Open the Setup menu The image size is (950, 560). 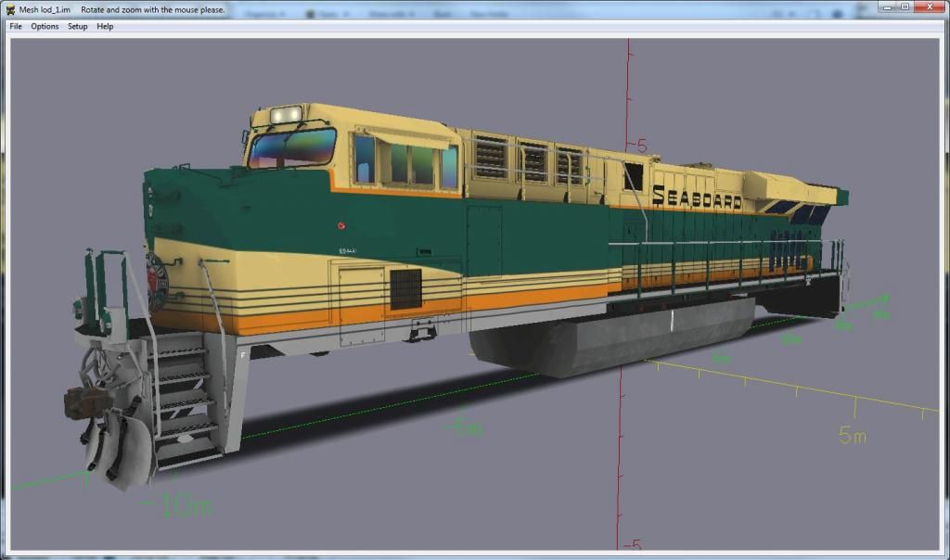pos(78,27)
